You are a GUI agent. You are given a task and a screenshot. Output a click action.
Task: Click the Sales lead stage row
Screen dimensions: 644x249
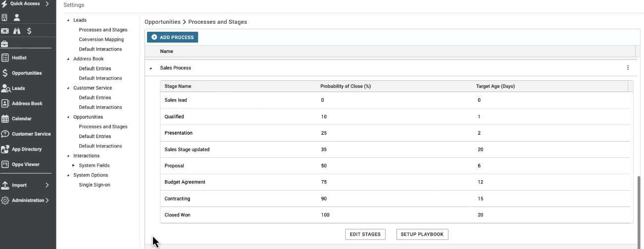tap(396, 100)
